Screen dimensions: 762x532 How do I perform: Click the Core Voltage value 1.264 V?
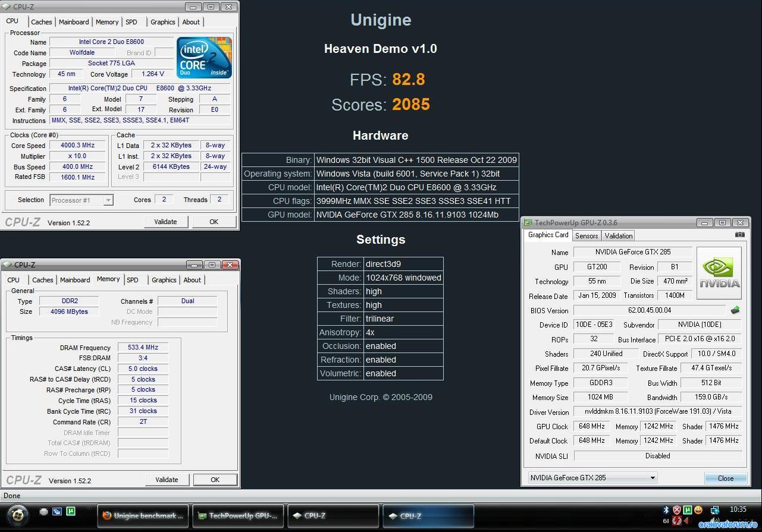tap(153, 74)
